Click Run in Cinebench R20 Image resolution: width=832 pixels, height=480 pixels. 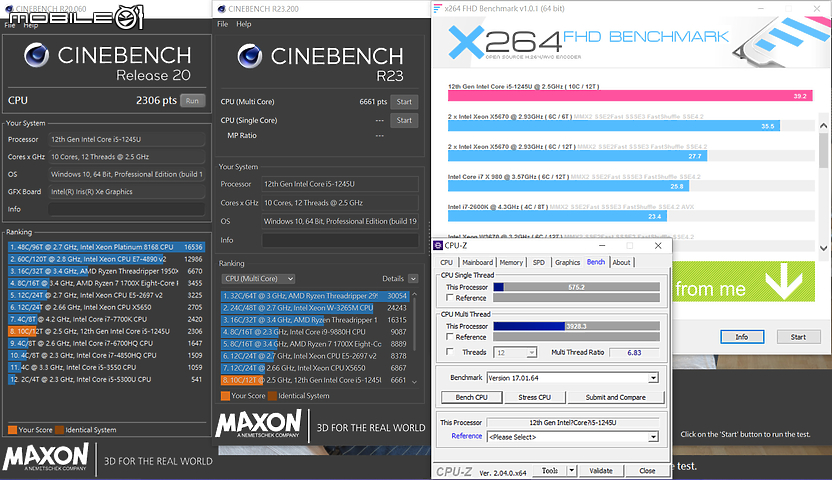(192, 101)
